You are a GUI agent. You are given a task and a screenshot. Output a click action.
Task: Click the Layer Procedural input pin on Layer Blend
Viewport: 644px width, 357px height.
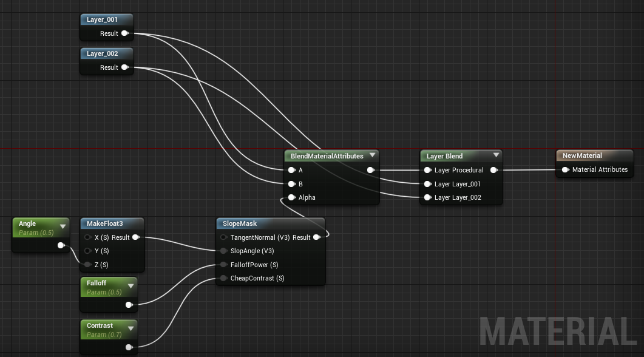coord(429,170)
